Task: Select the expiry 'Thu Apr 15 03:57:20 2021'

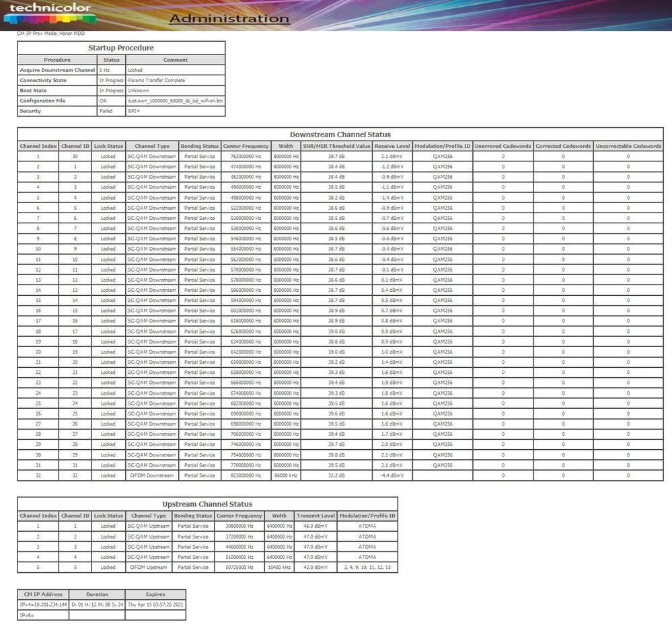Action: coord(155,604)
